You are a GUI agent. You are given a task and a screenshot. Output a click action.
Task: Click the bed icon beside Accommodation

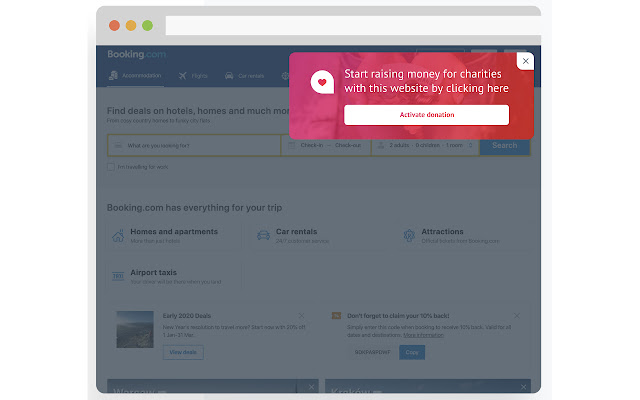(x=113, y=76)
